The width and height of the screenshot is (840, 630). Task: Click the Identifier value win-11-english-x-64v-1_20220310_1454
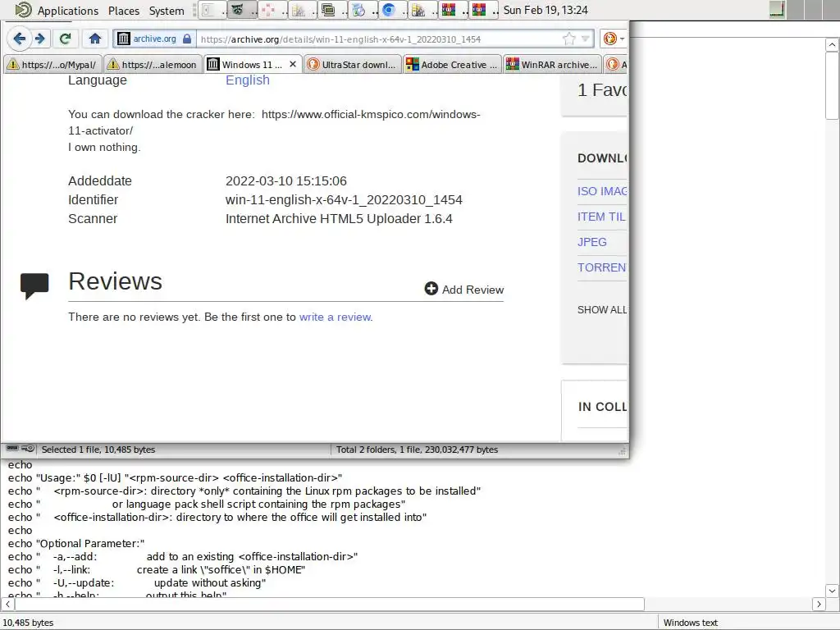click(x=344, y=200)
